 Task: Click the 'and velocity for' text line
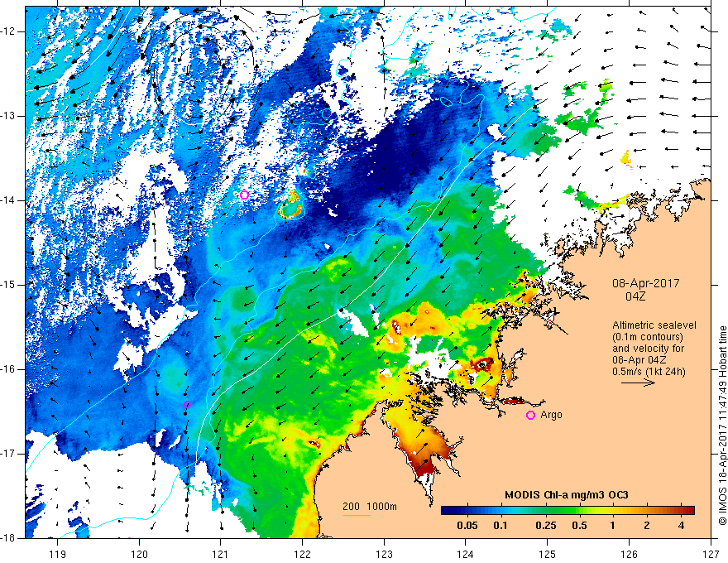point(648,349)
